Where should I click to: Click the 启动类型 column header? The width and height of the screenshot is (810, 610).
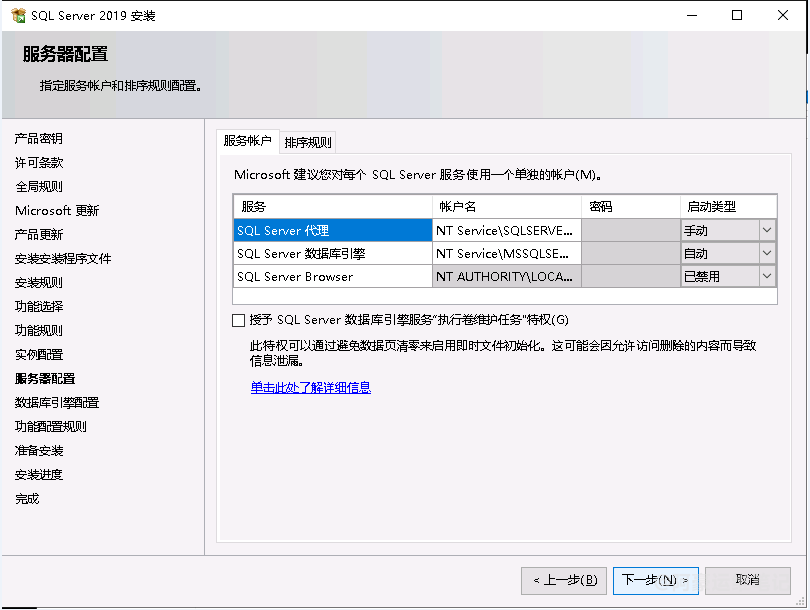pos(728,207)
